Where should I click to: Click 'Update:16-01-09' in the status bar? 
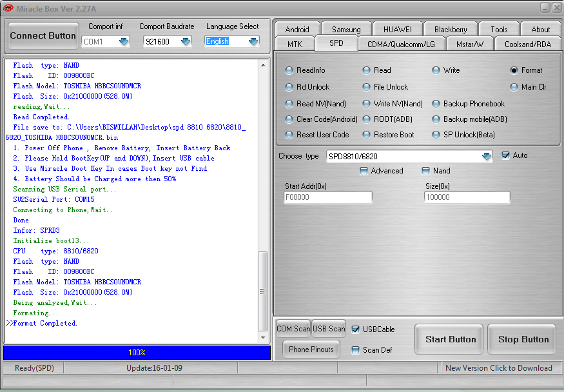pyautogui.click(x=154, y=368)
